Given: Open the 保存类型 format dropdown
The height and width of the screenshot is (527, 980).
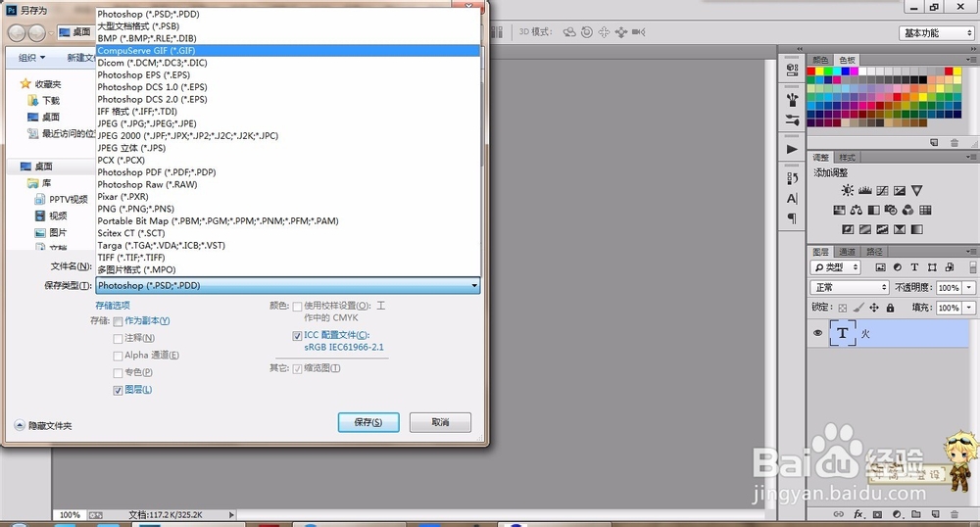Looking at the screenshot, I should [287, 285].
